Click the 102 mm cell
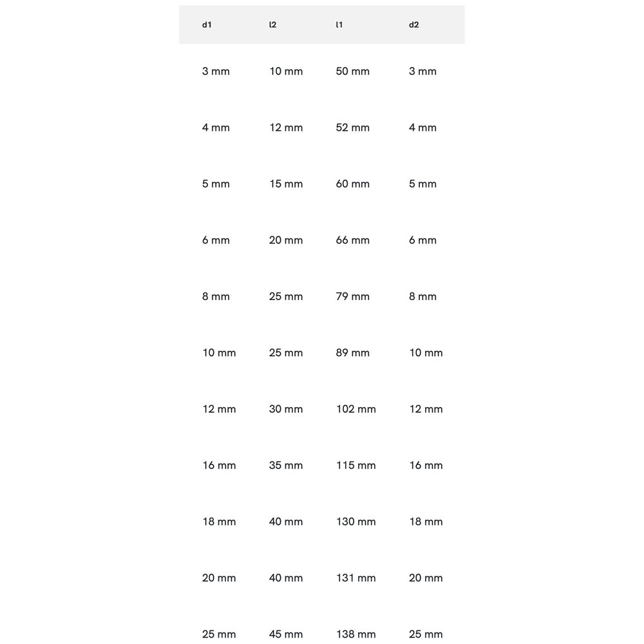Image resolution: width=644 pixels, height=644 pixels. click(x=356, y=410)
